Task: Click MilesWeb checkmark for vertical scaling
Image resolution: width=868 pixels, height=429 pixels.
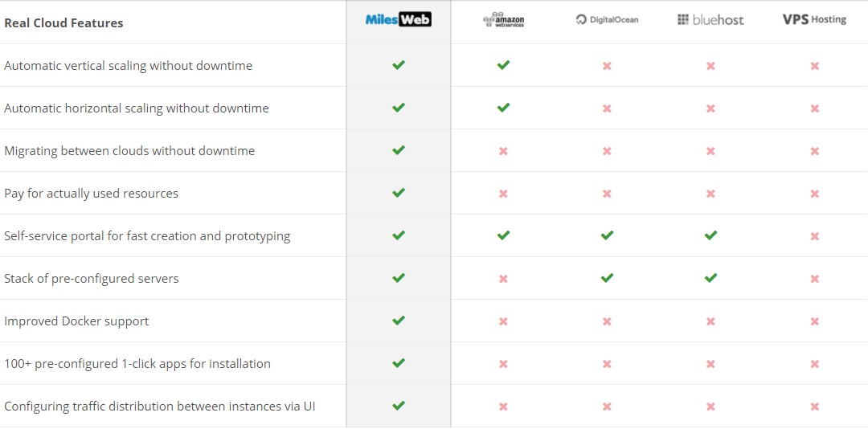Action: click(x=399, y=65)
